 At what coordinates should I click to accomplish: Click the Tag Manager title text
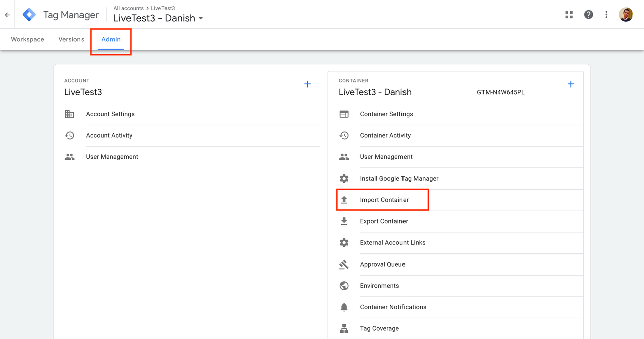tap(71, 15)
